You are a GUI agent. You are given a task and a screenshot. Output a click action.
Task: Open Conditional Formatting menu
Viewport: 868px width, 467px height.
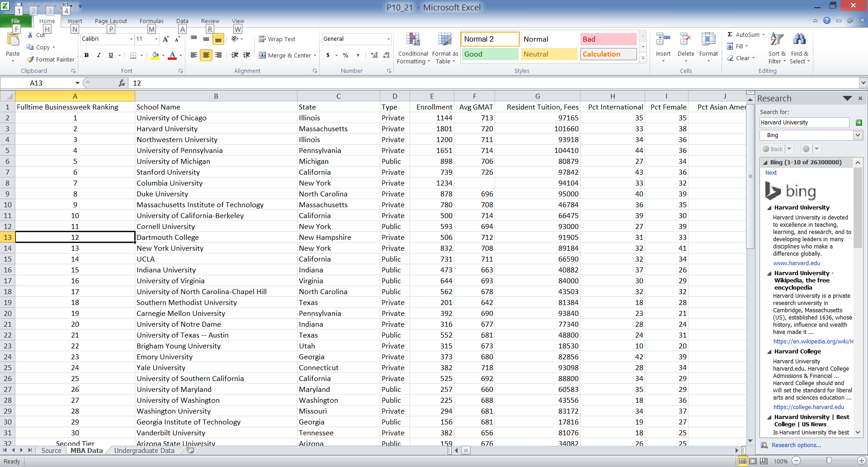pyautogui.click(x=413, y=48)
